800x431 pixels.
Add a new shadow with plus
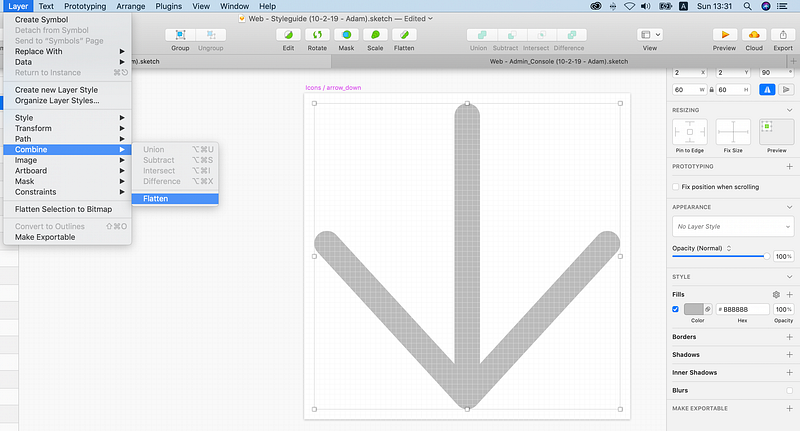(x=789, y=354)
